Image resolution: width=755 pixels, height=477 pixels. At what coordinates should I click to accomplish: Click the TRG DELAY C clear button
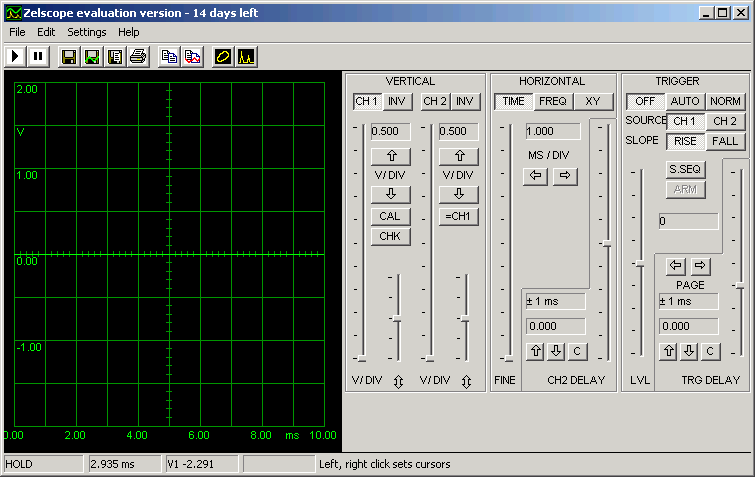tap(710, 351)
